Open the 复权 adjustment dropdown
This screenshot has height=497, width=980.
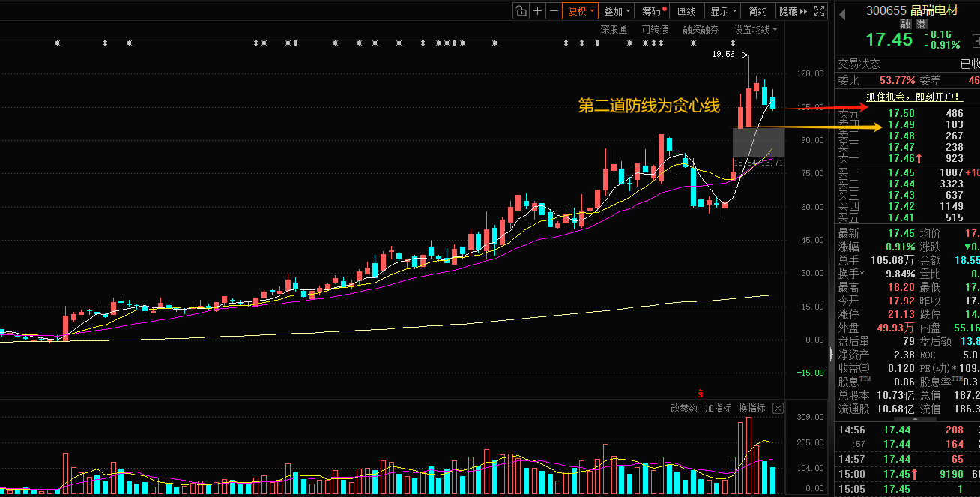point(581,11)
